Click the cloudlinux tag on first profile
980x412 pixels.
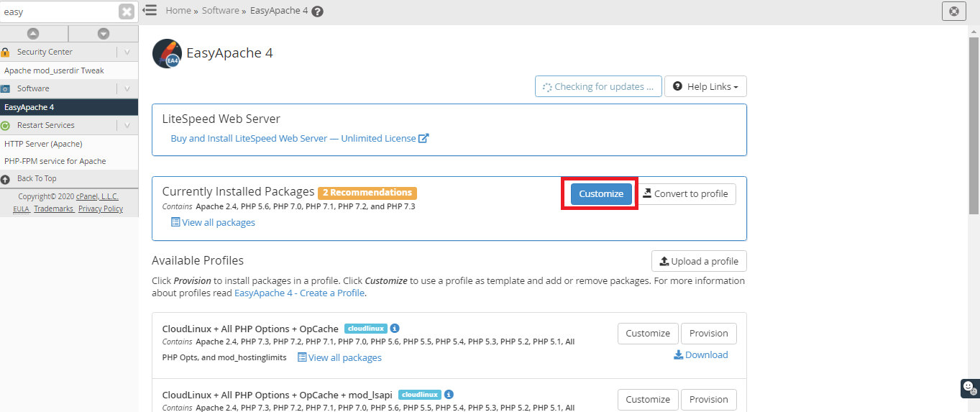[365, 329]
